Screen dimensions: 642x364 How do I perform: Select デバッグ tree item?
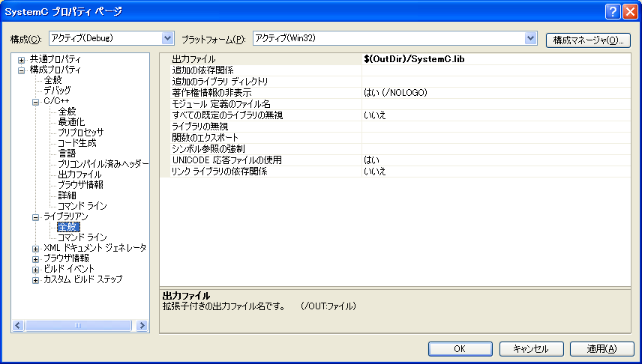tap(57, 91)
